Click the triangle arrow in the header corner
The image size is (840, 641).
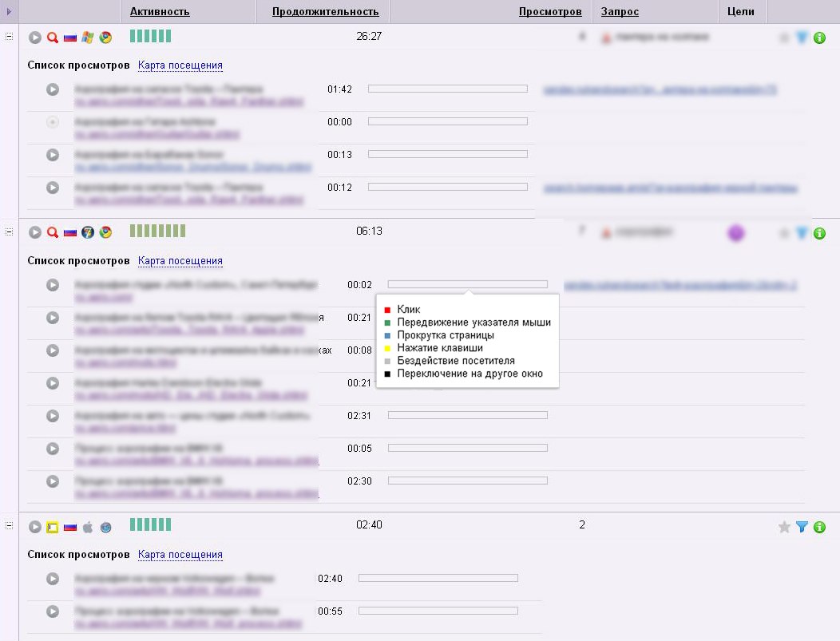[x=9, y=11]
